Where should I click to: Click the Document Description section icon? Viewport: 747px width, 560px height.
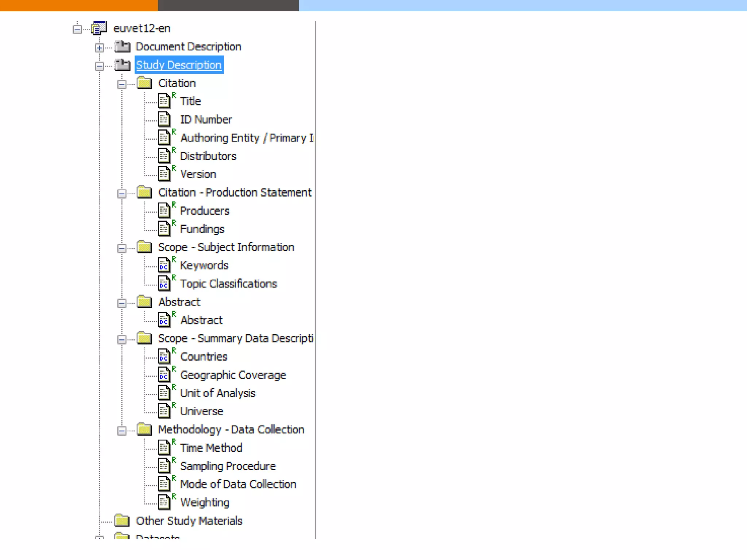122,46
